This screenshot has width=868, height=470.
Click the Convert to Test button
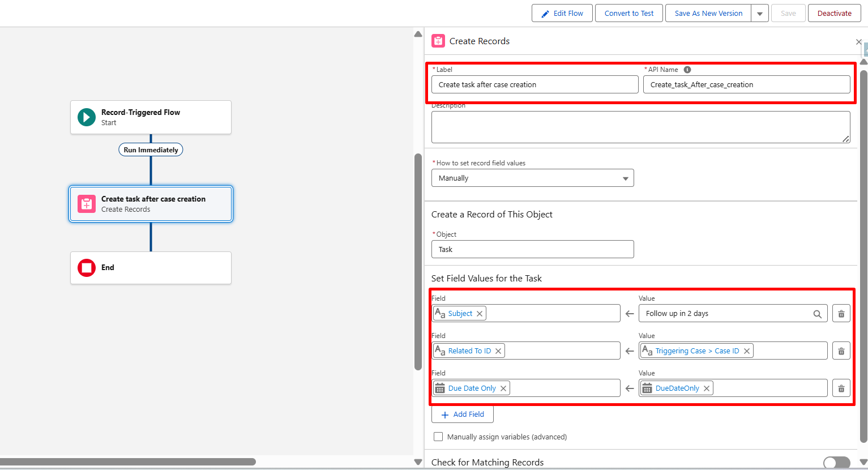click(x=629, y=14)
